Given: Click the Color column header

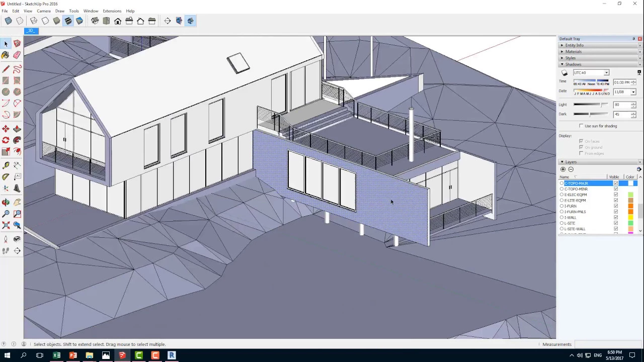Looking at the screenshot, I should [x=630, y=177].
